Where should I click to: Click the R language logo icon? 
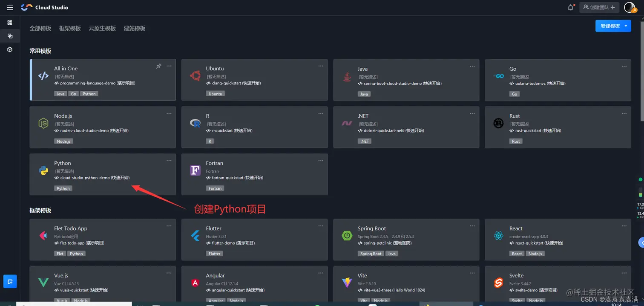click(x=195, y=124)
